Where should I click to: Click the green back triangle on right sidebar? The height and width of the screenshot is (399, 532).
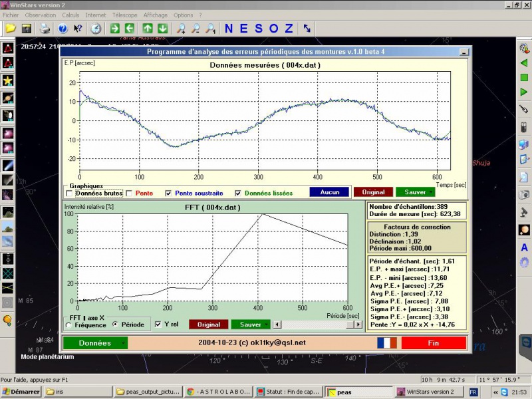[524, 63]
